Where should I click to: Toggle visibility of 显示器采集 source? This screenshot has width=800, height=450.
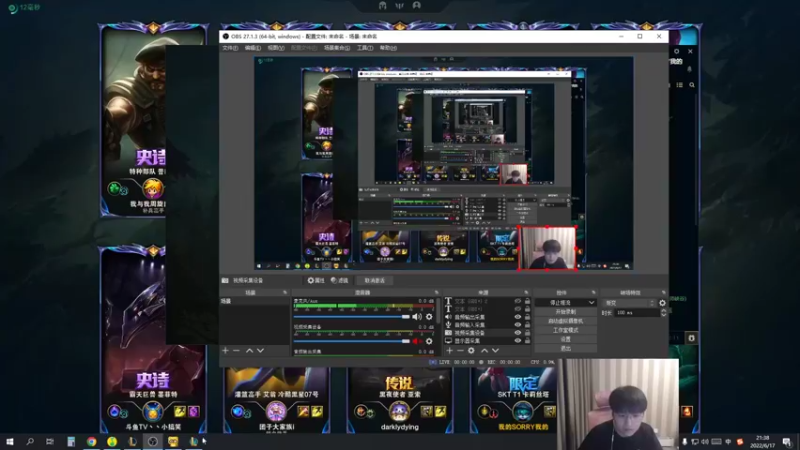[518, 340]
